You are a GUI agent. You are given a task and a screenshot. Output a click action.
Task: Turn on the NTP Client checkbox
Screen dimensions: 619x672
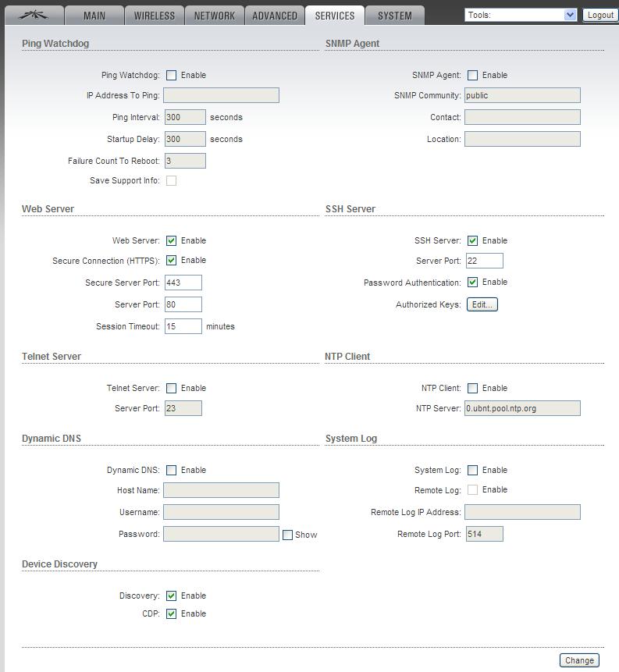(472, 388)
